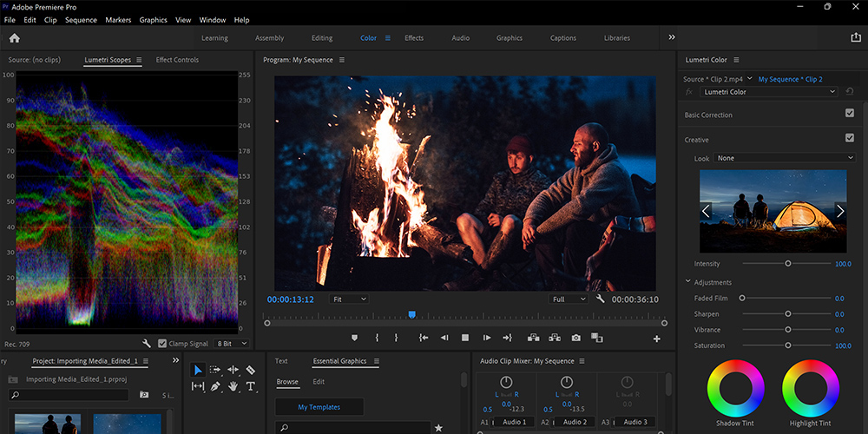Click the My Templates button
The height and width of the screenshot is (434, 868).
point(319,407)
